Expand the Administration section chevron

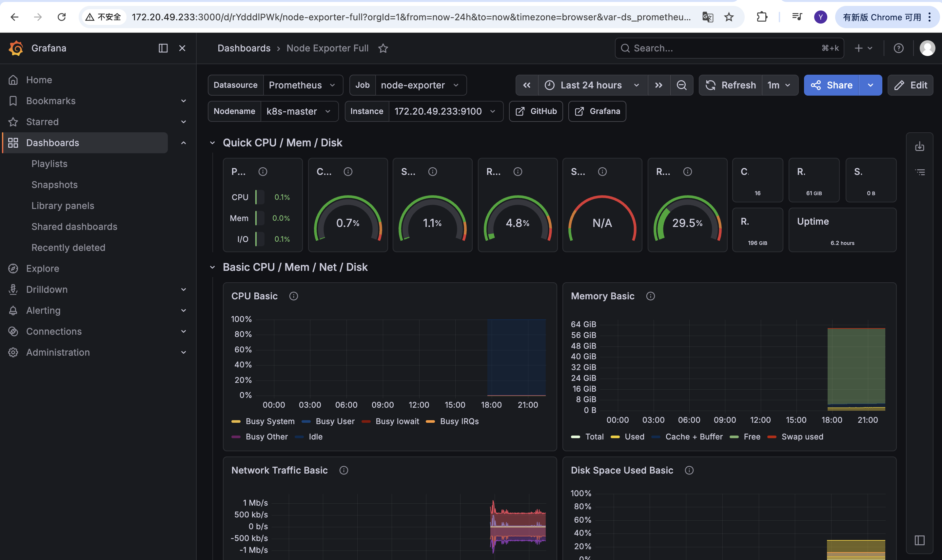click(184, 352)
